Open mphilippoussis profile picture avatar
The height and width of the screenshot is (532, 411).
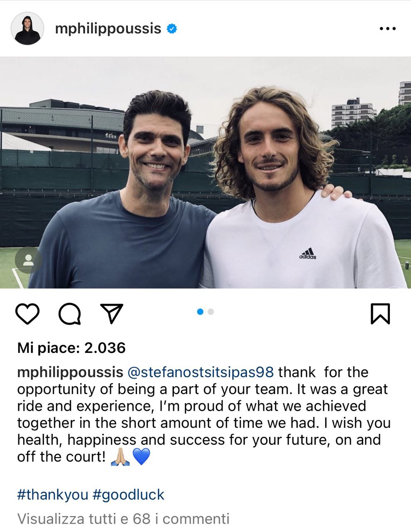coord(27,28)
